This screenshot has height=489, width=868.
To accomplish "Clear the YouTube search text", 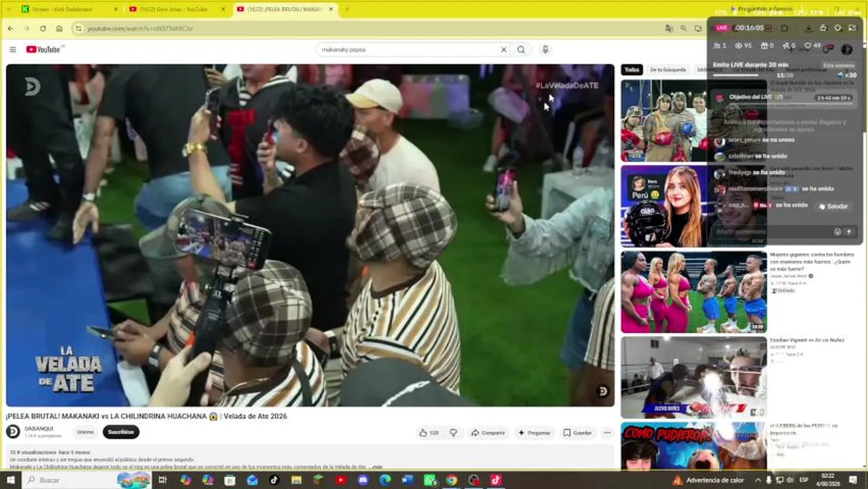I will [x=503, y=50].
